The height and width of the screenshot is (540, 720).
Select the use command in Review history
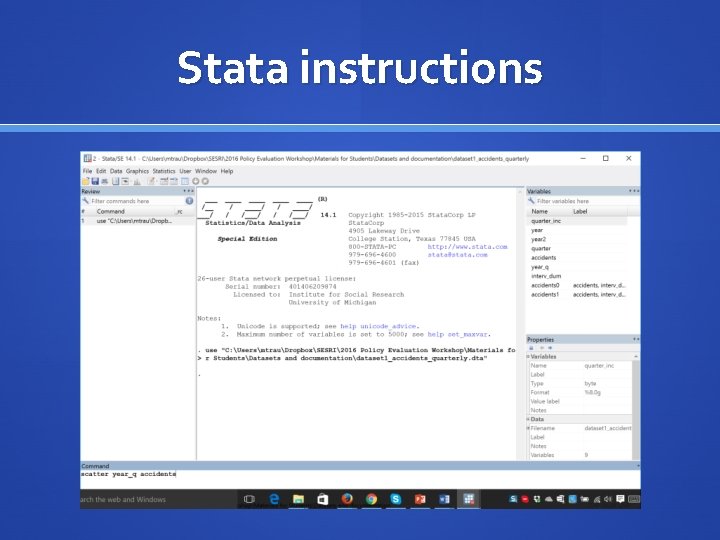tap(138, 221)
